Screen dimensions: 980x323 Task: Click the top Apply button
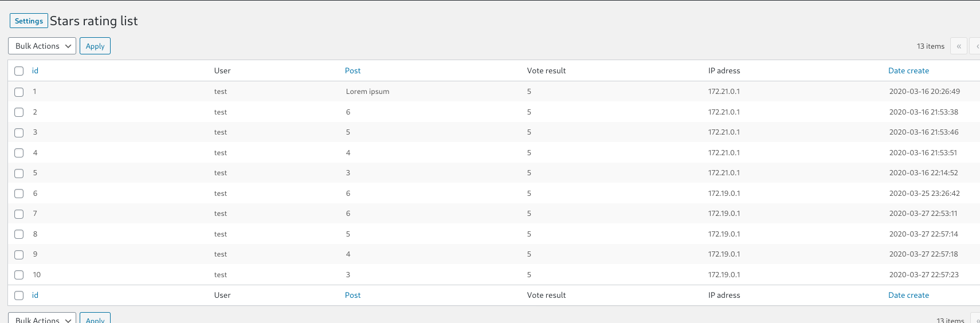[x=95, y=46]
